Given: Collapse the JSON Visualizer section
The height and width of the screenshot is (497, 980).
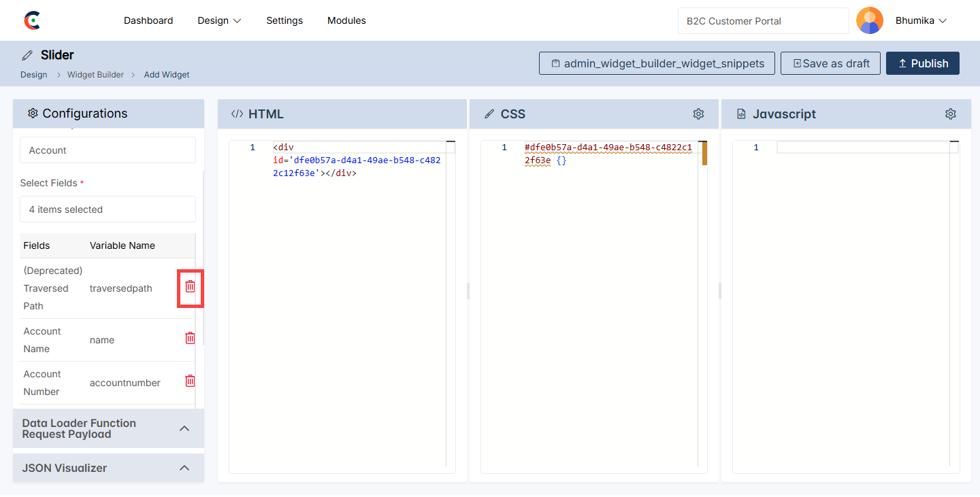Looking at the screenshot, I should tap(184, 468).
